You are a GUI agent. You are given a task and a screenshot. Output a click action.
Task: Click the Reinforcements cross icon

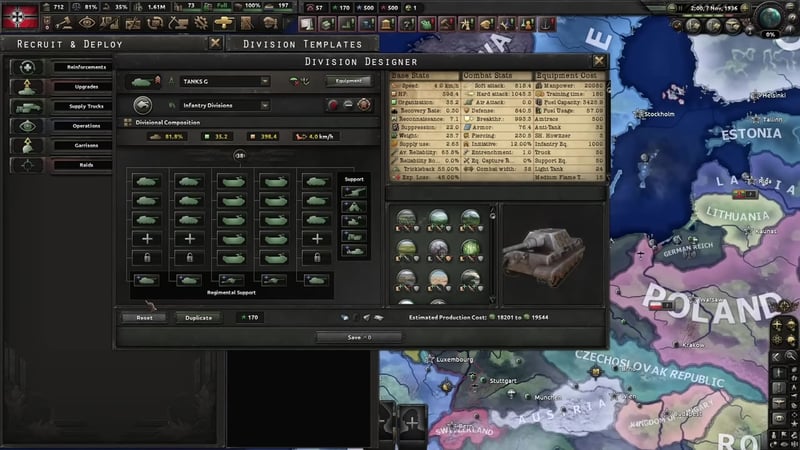click(x=27, y=67)
